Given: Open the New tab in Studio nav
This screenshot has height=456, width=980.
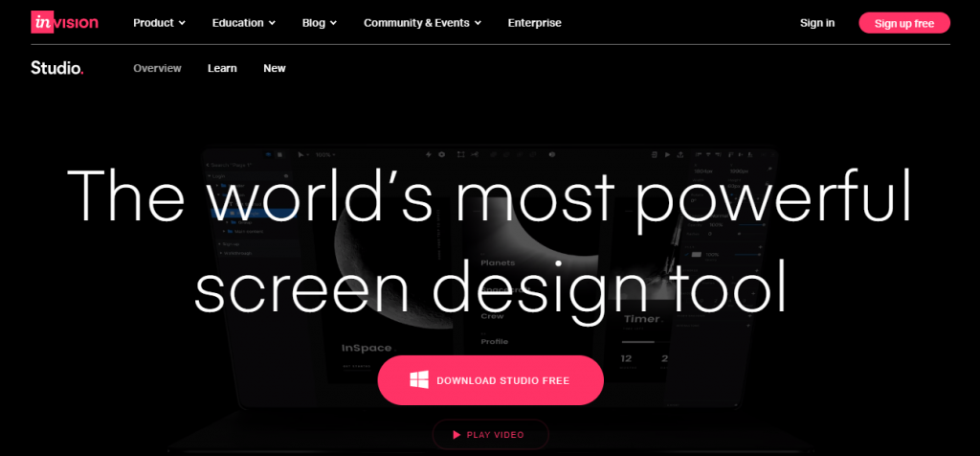Looking at the screenshot, I should point(275,68).
